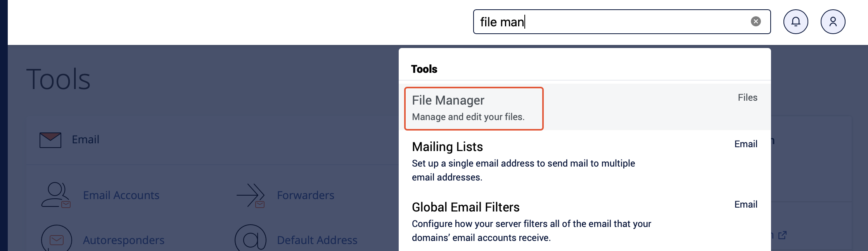Click the Email category label beside Mailing Lists
This screenshot has height=251, width=868.
click(745, 144)
